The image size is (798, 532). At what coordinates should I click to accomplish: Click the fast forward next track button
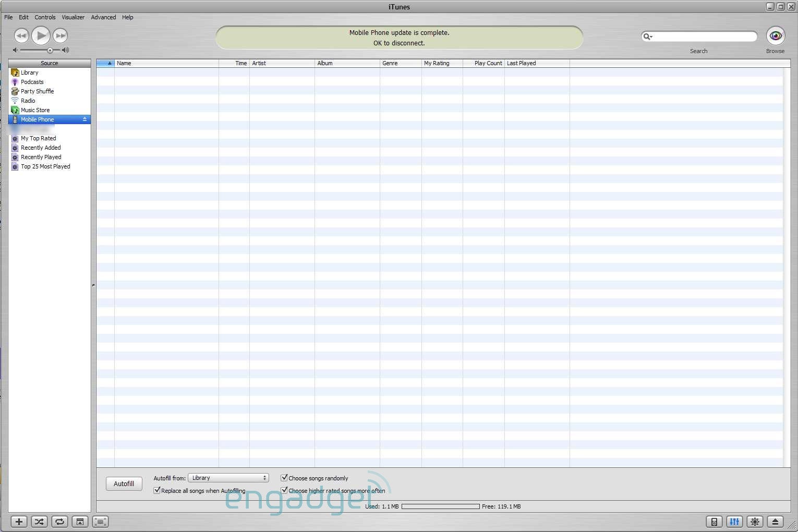coord(61,35)
